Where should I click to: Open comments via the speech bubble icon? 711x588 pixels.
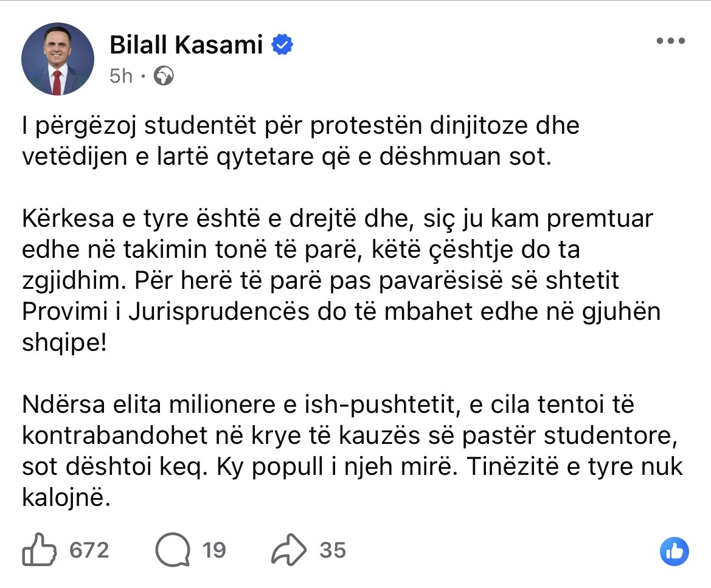172,550
